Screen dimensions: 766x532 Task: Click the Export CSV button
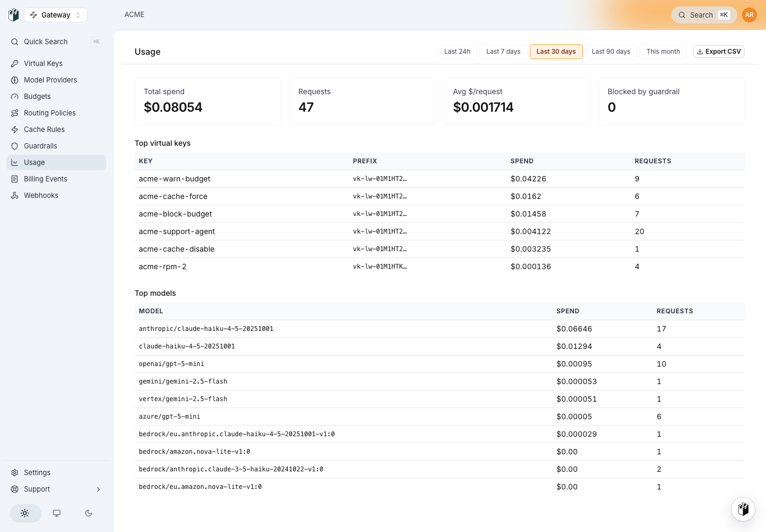[x=719, y=52]
